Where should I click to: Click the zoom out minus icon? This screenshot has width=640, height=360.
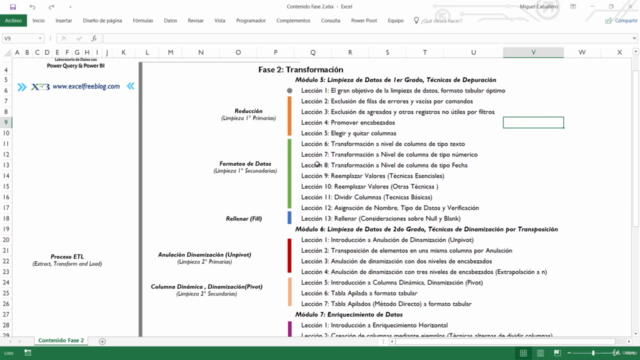[569, 353]
